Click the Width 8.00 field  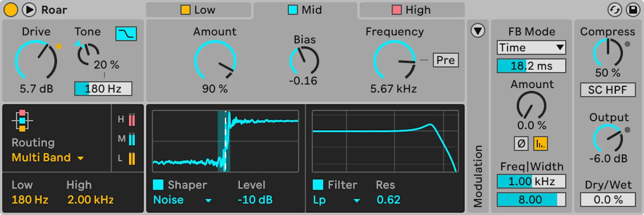(531, 200)
